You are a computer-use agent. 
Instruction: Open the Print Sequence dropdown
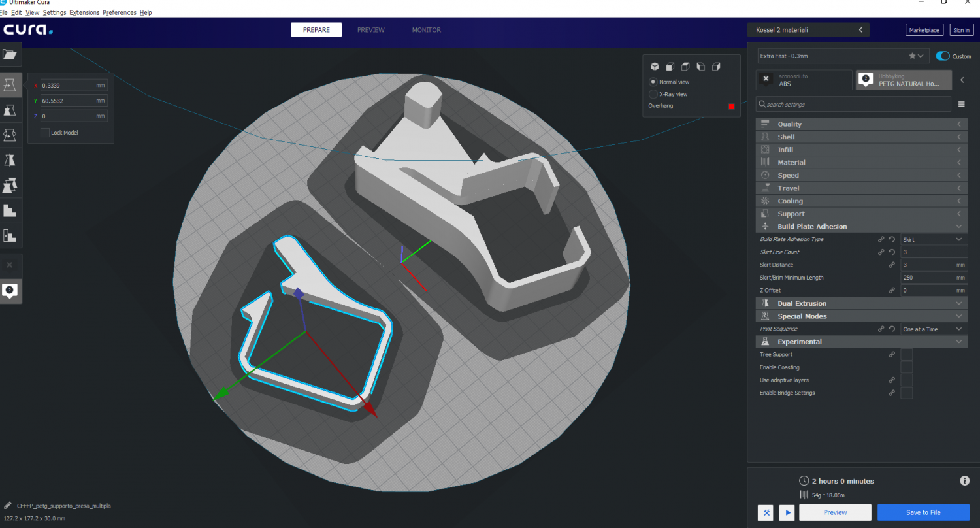pos(932,329)
